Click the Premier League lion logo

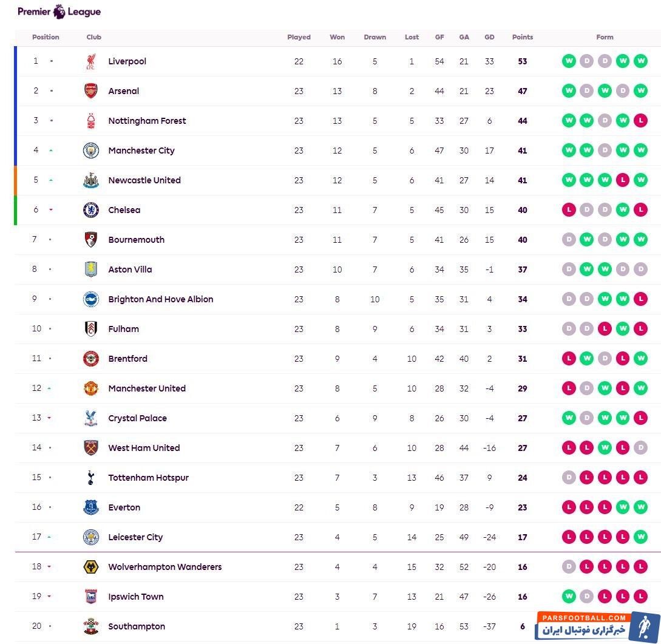[59, 12]
